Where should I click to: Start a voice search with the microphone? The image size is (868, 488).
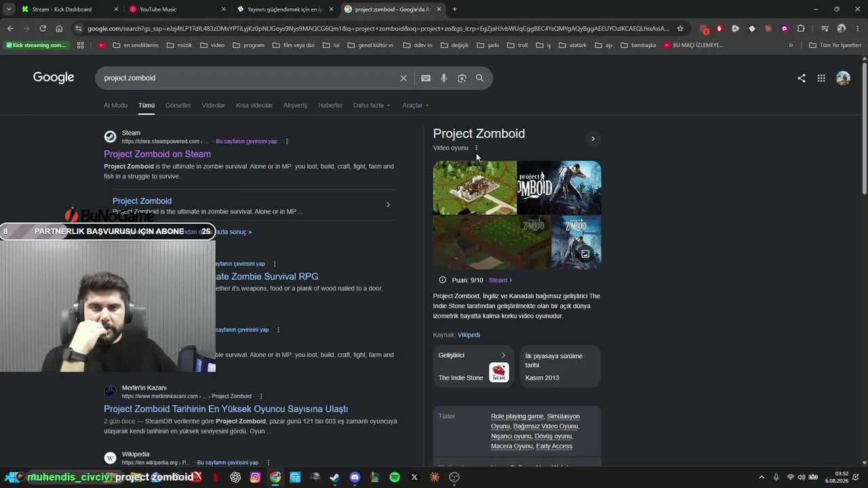click(443, 78)
